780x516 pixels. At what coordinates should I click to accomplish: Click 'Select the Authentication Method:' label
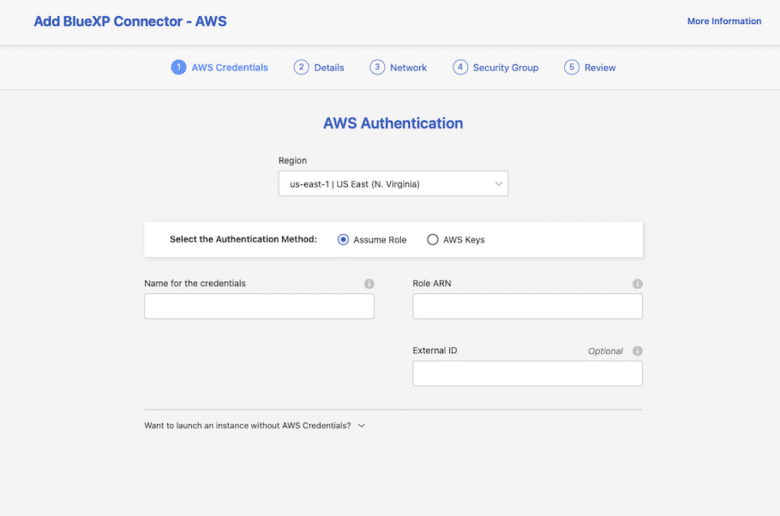click(x=243, y=239)
